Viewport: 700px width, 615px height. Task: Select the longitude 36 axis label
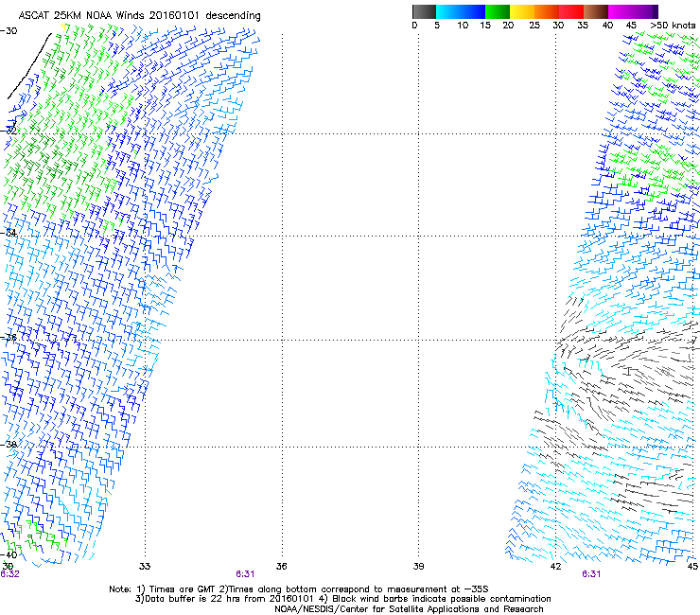pos(281,566)
